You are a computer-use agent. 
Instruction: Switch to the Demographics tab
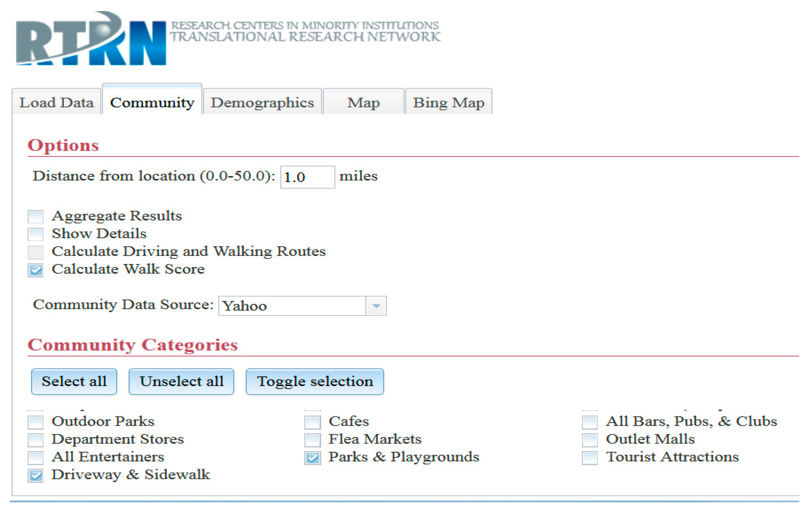[262, 102]
